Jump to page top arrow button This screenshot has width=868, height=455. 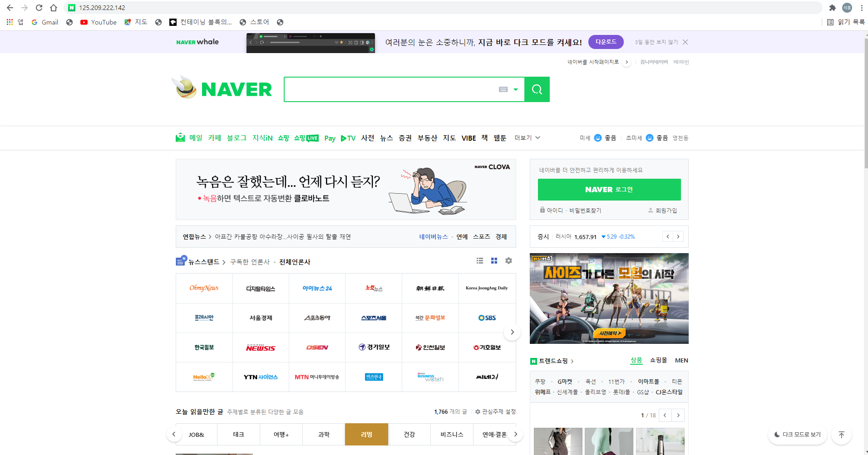click(841, 435)
